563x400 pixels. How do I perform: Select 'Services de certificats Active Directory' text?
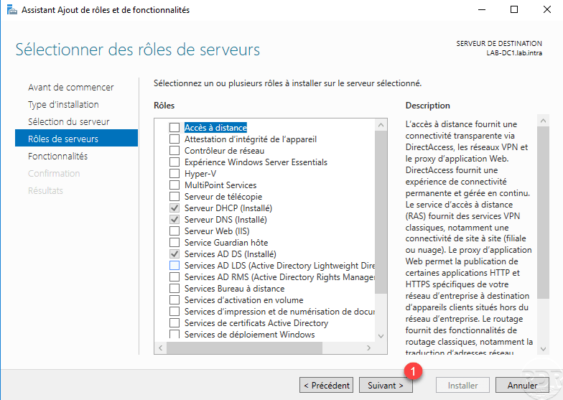tap(256, 323)
